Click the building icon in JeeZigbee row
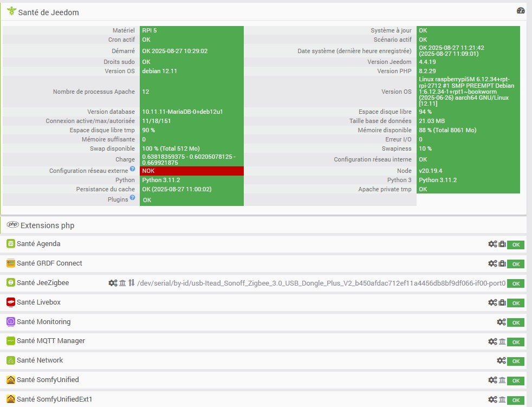This screenshot has height=407, width=532. [x=122, y=283]
